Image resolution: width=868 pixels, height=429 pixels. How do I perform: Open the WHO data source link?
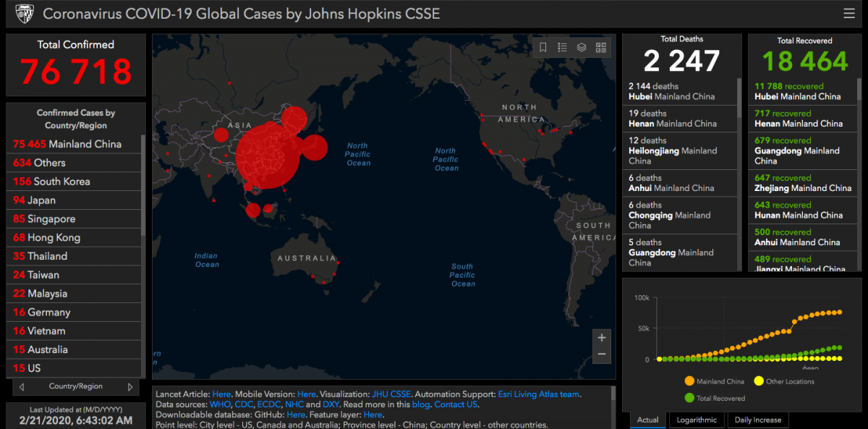(220, 404)
